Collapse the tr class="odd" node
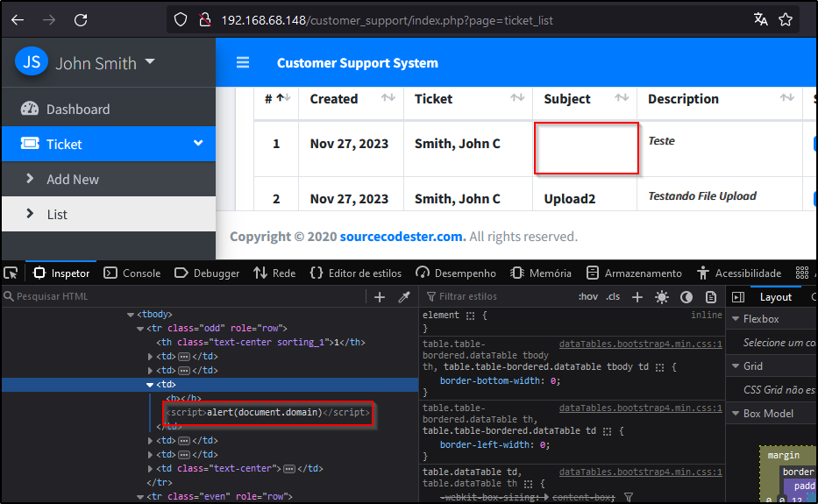The image size is (818, 504). 139,329
